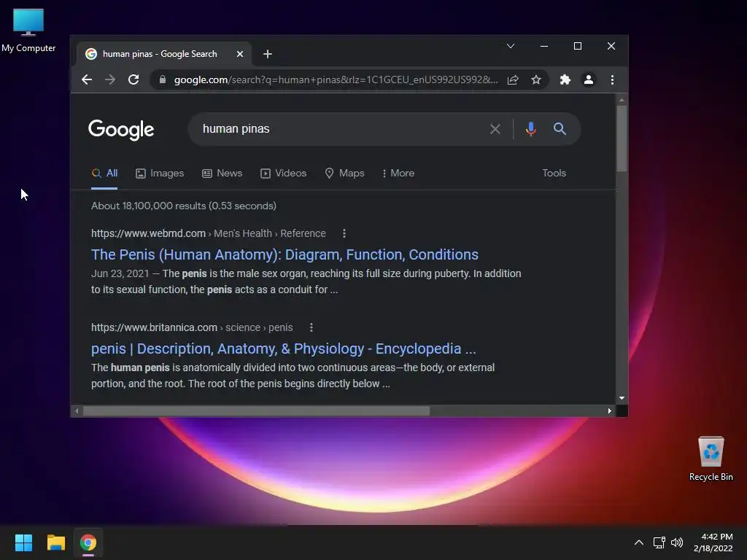Click Chrome's forward navigation arrow
Image resolution: width=747 pixels, height=560 pixels.
pos(110,79)
